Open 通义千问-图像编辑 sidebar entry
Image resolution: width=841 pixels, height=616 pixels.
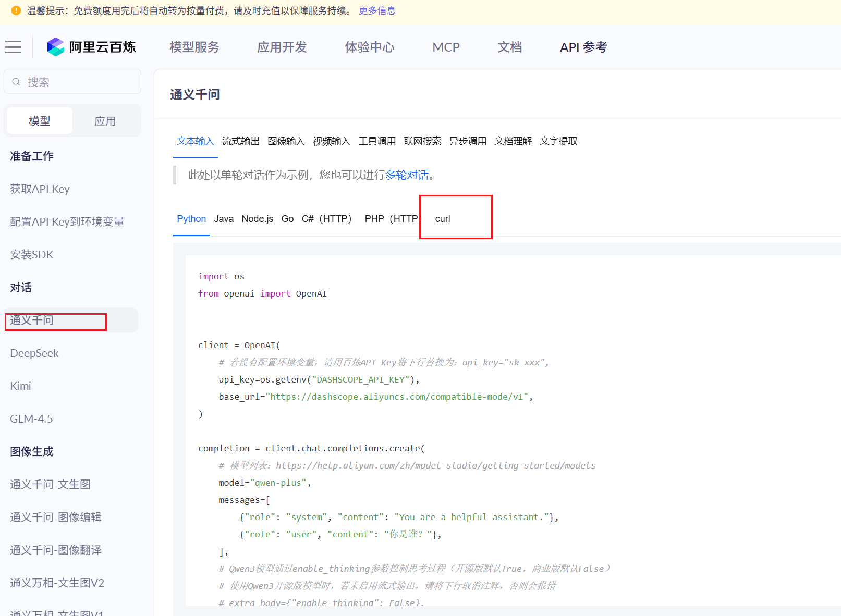point(56,517)
